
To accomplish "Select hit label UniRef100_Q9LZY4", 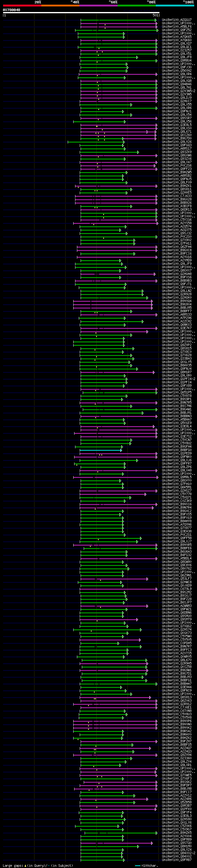I will 176,762.
